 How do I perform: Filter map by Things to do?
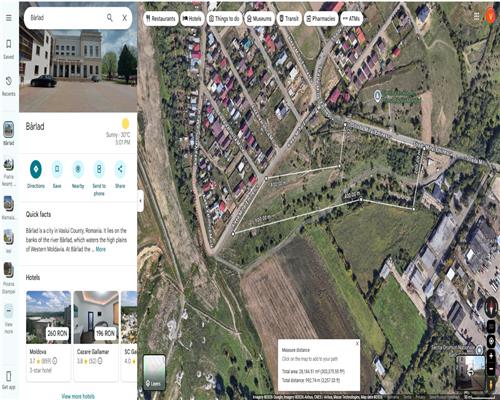224,19
